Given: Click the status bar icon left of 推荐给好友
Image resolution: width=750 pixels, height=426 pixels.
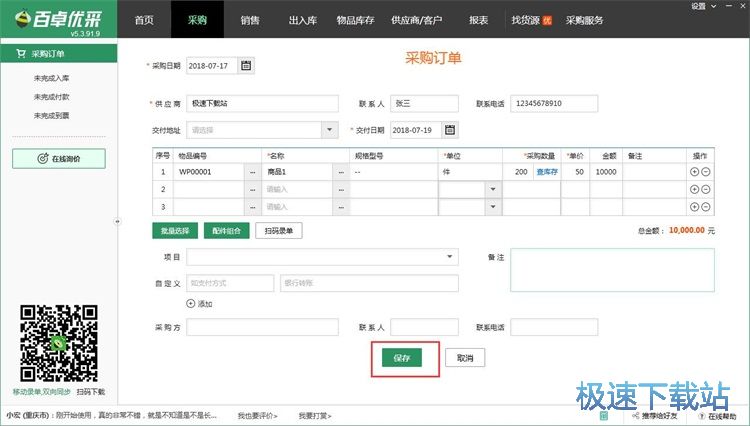Looking at the screenshot, I should [604, 415].
